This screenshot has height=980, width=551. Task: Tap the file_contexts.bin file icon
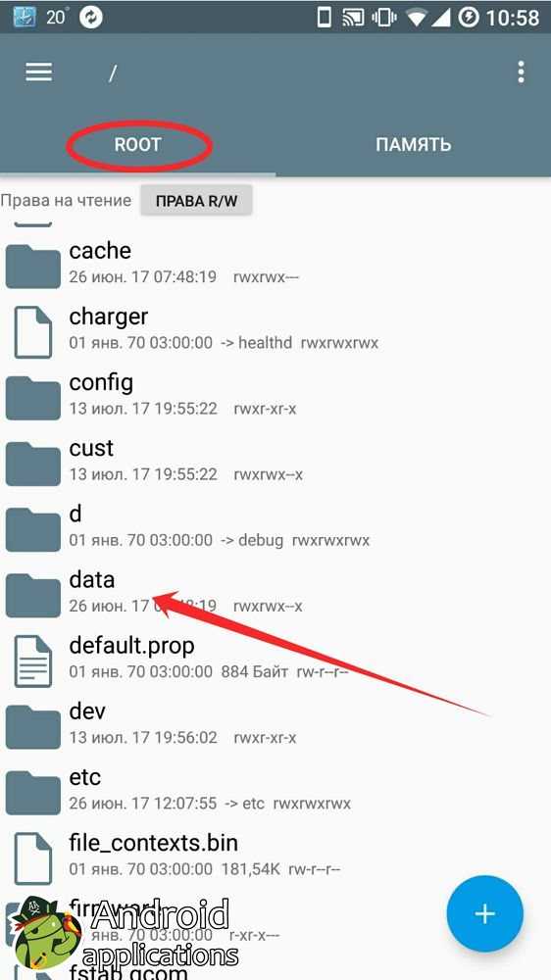tap(33, 858)
